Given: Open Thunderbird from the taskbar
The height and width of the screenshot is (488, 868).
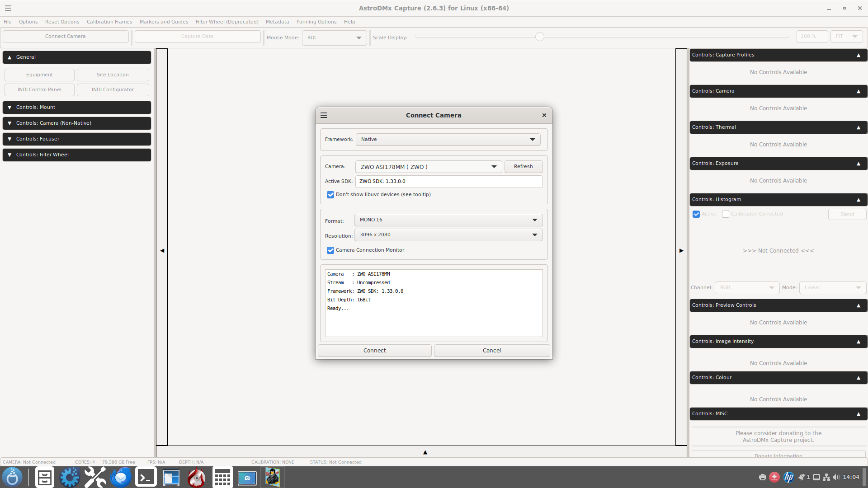Looking at the screenshot, I should (121, 478).
